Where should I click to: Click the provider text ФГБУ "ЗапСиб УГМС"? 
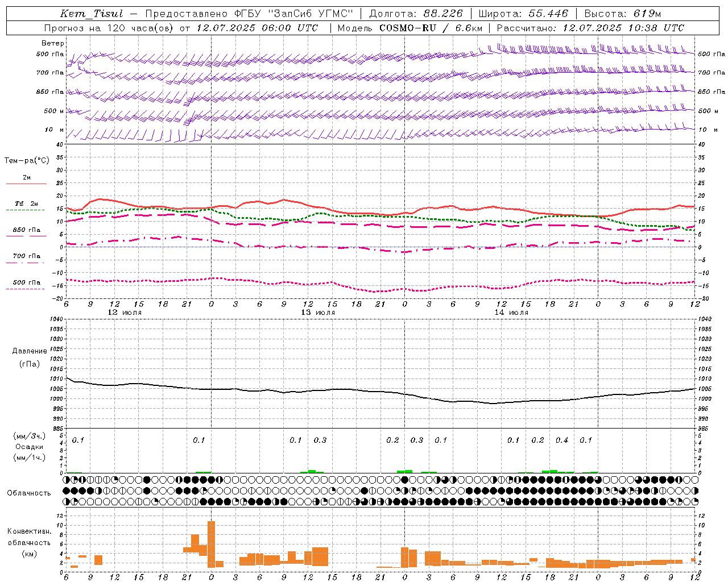click(x=293, y=14)
